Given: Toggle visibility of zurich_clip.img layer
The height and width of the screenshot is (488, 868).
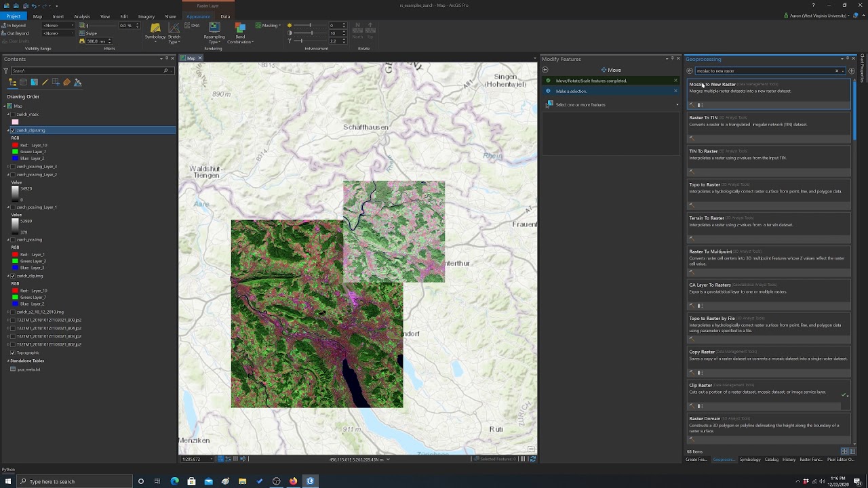Looking at the screenshot, I should [13, 276].
